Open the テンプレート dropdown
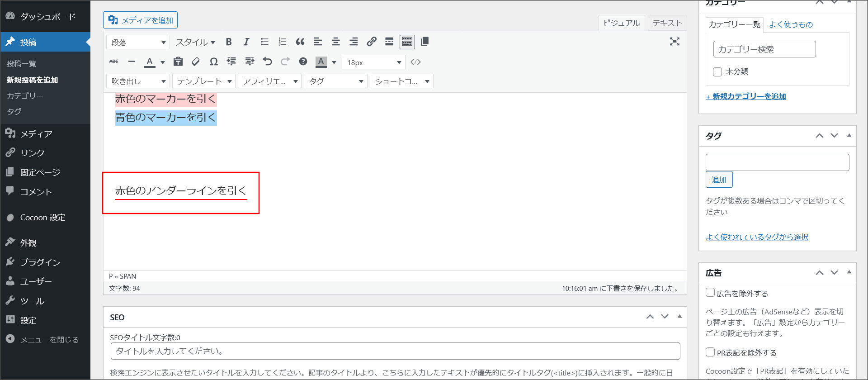 point(204,81)
